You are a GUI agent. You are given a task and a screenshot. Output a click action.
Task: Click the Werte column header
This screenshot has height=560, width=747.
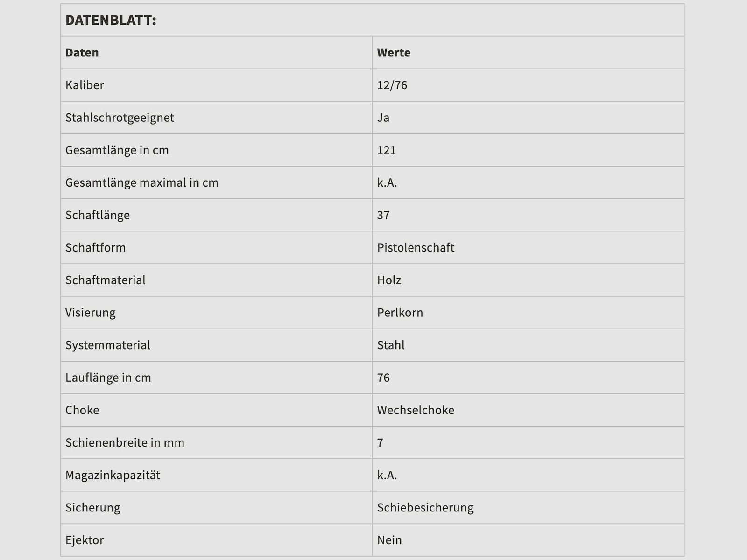[394, 53]
